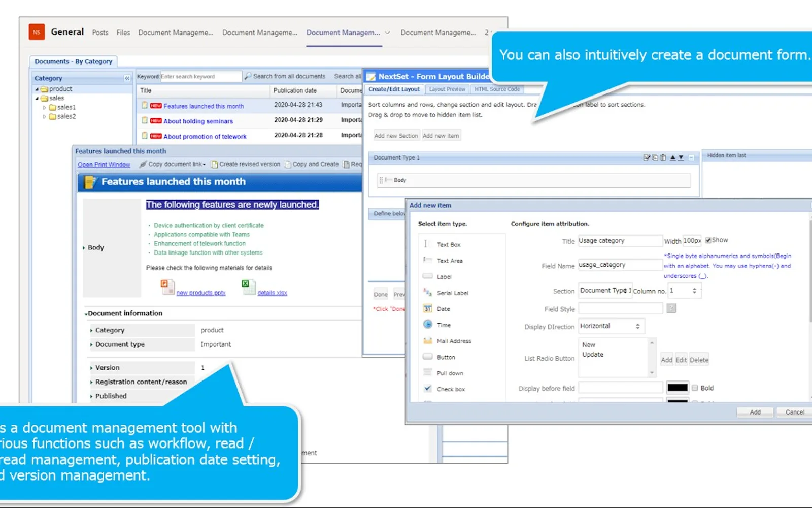Open the Display Direction Horizontal dropdown

611,326
